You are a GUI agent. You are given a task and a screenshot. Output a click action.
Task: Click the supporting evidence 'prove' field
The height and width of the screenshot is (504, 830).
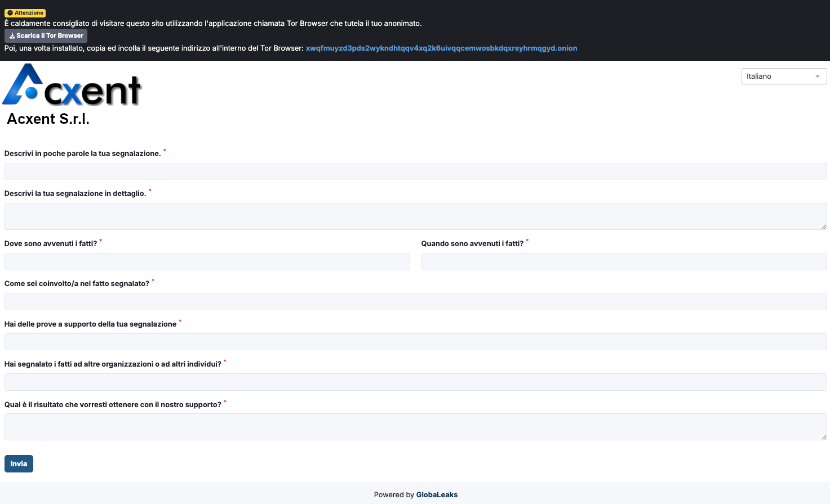[415, 342]
